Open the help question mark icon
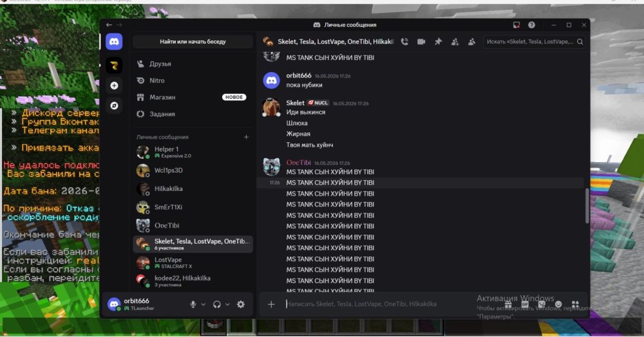This screenshot has height=337, width=644. coord(531,25)
